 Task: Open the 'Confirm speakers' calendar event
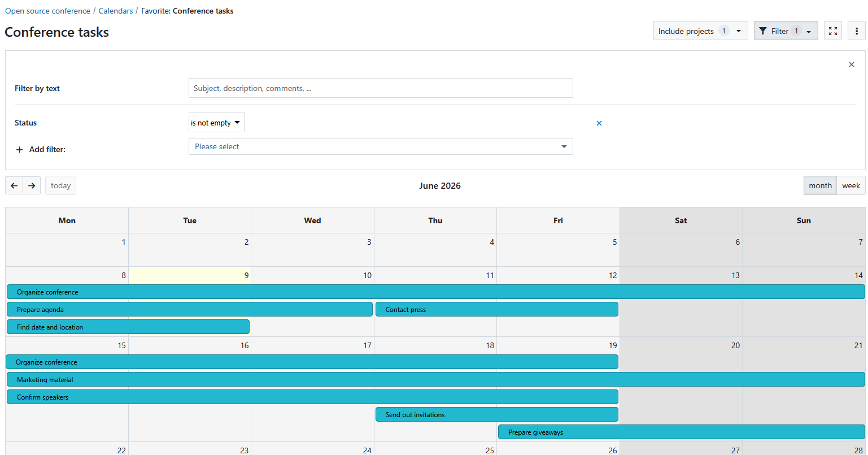tap(312, 397)
